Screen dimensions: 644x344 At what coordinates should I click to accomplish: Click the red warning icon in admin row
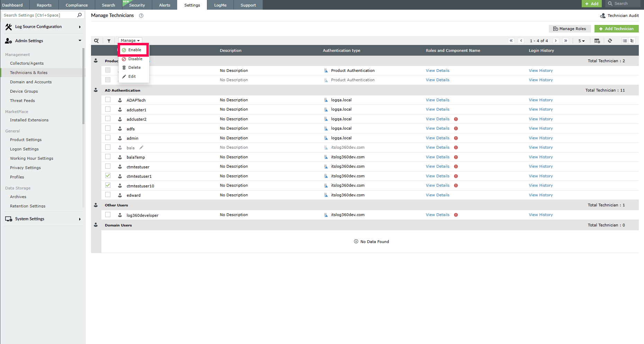tap(456, 138)
